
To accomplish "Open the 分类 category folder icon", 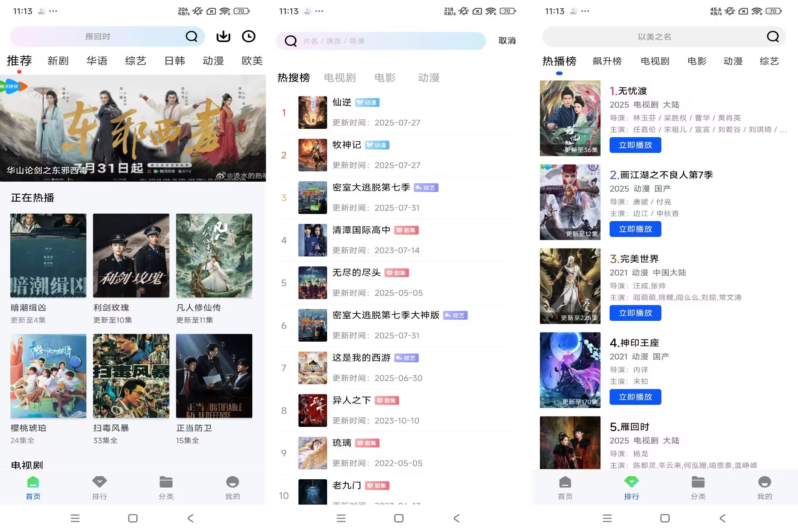I will coord(166,487).
